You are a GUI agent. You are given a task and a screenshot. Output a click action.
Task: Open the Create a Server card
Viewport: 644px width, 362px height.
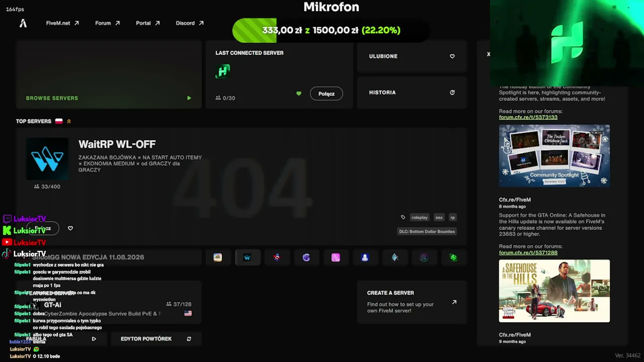[x=412, y=302]
